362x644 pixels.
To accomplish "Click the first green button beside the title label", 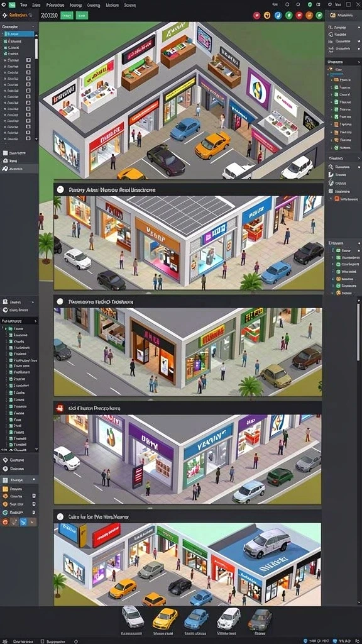I will point(67,16).
